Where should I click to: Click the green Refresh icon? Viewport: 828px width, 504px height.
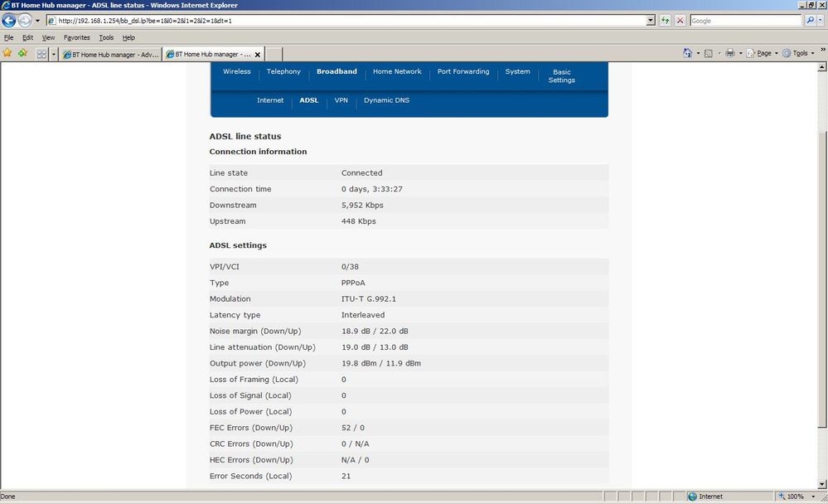pos(665,21)
